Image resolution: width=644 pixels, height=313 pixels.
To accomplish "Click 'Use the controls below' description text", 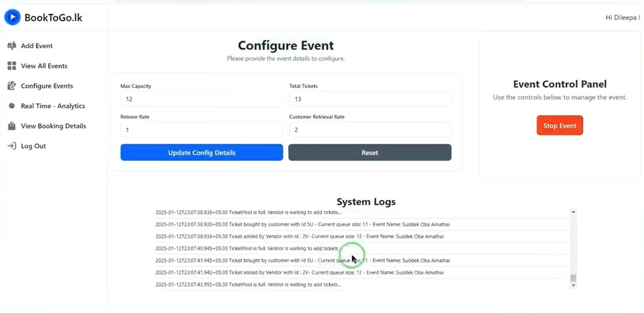I will point(560,97).
